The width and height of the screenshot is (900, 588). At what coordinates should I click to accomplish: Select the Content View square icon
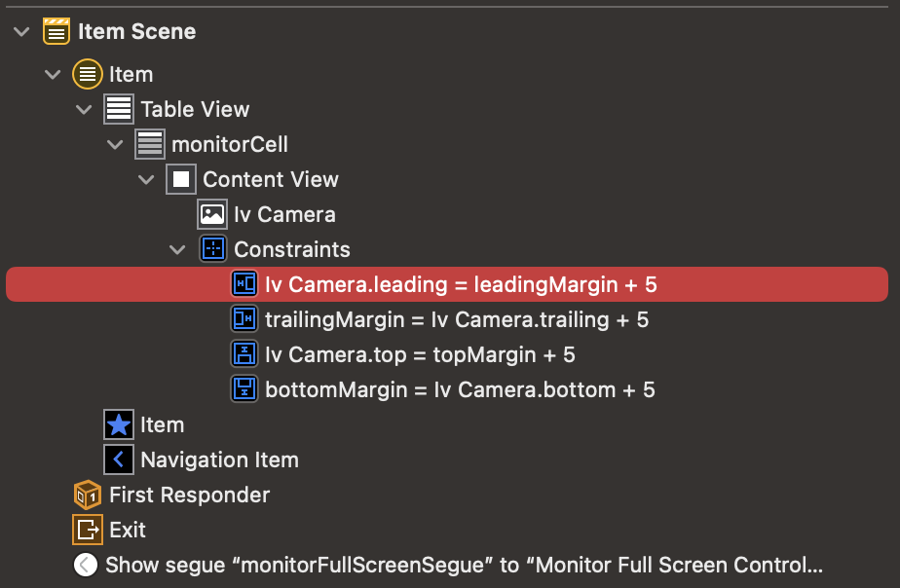pyautogui.click(x=181, y=179)
